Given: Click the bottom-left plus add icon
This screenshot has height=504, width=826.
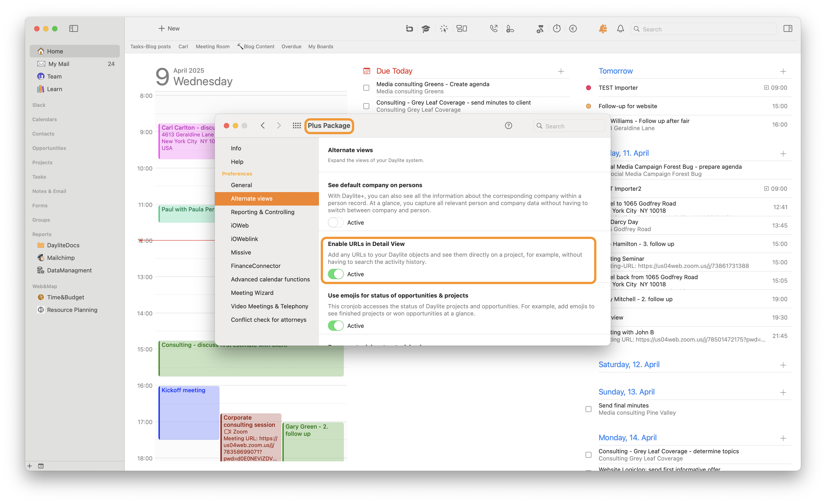Looking at the screenshot, I should (29, 466).
